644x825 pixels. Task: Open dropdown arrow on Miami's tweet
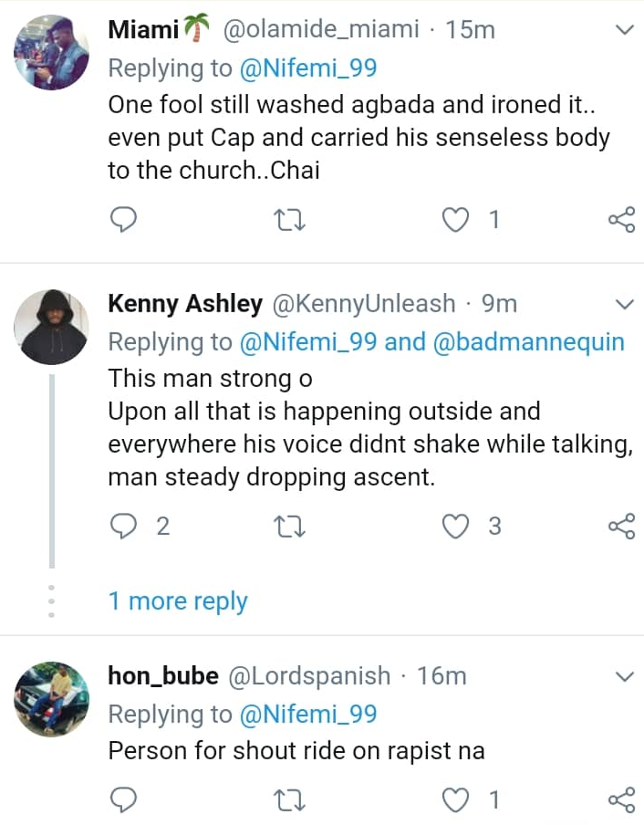pyautogui.click(x=625, y=31)
